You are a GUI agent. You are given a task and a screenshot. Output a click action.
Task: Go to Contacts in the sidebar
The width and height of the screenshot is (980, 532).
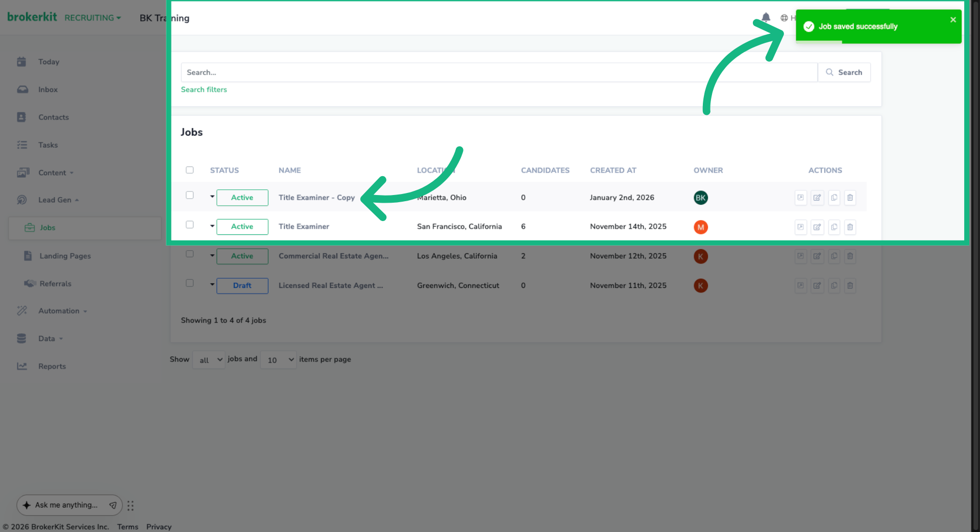[x=53, y=117]
